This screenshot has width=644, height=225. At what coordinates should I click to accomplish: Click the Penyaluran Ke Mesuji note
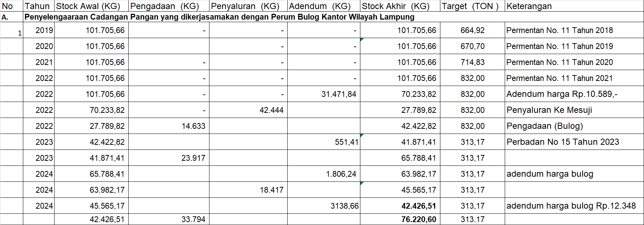[x=549, y=110]
